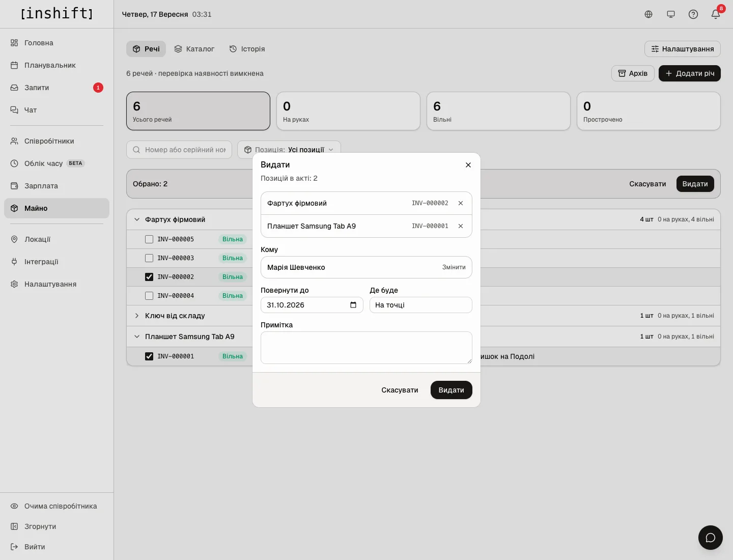The width and height of the screenshot is (733, 560).
Task: Open the language globe icon
Action: (x=649, y=14)
